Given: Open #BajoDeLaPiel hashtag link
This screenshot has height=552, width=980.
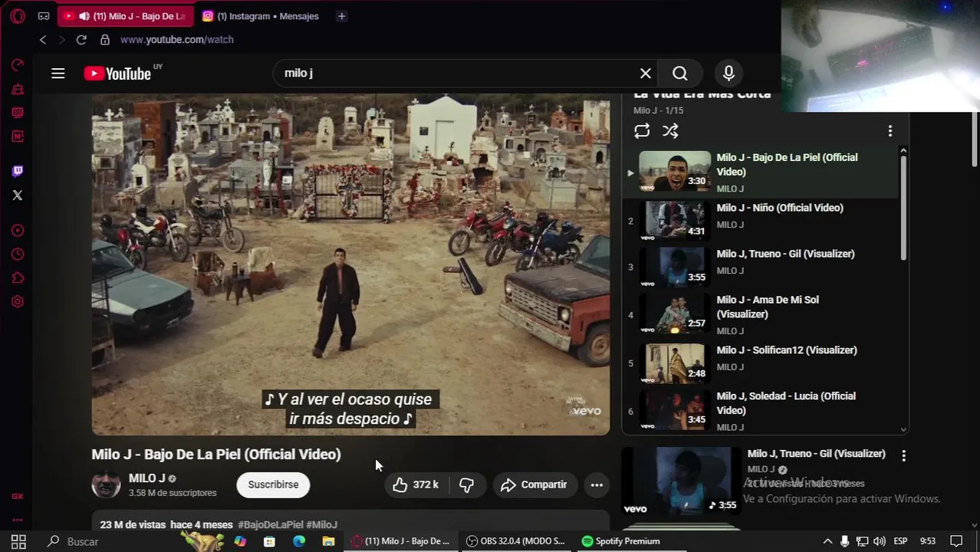Looking at the screenshot, I should tap(271, 524).
